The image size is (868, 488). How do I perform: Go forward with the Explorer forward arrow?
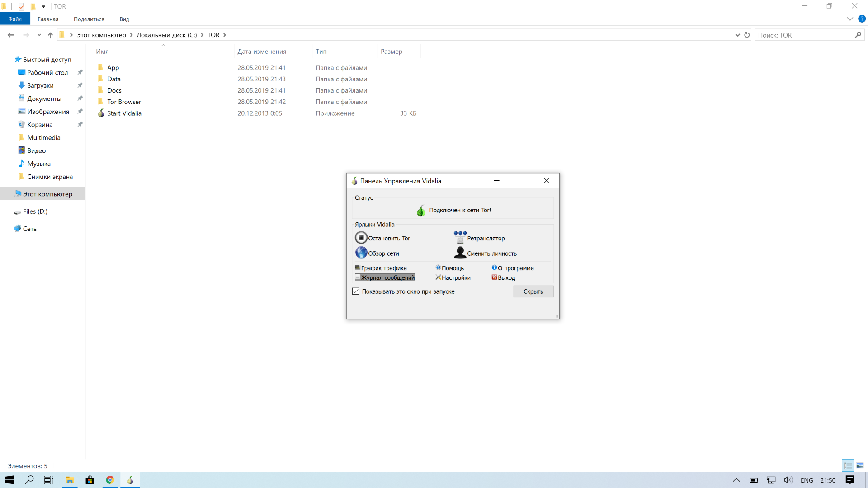pos(26,35)
